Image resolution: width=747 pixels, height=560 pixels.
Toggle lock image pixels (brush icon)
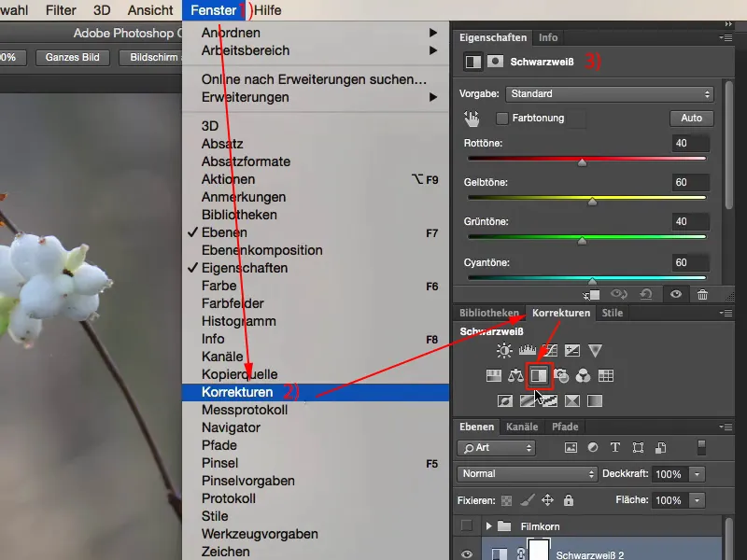[x=527, y=500]
